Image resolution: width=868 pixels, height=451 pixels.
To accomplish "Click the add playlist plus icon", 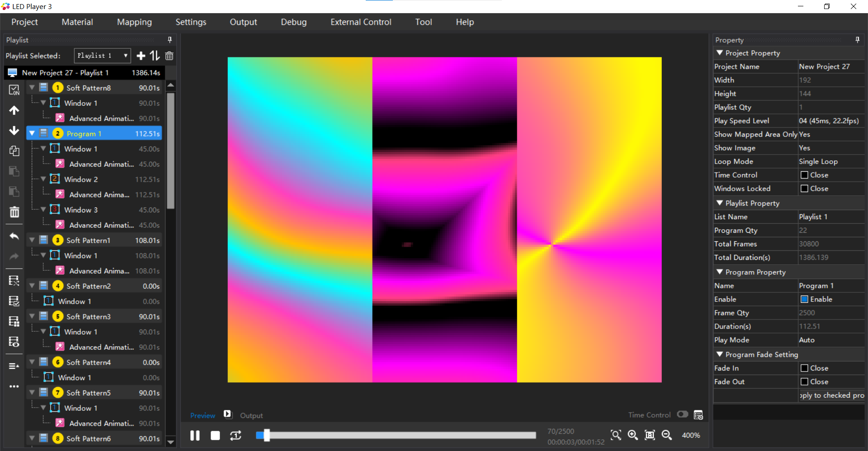I will pyautogui.click(x=141, y=56).
